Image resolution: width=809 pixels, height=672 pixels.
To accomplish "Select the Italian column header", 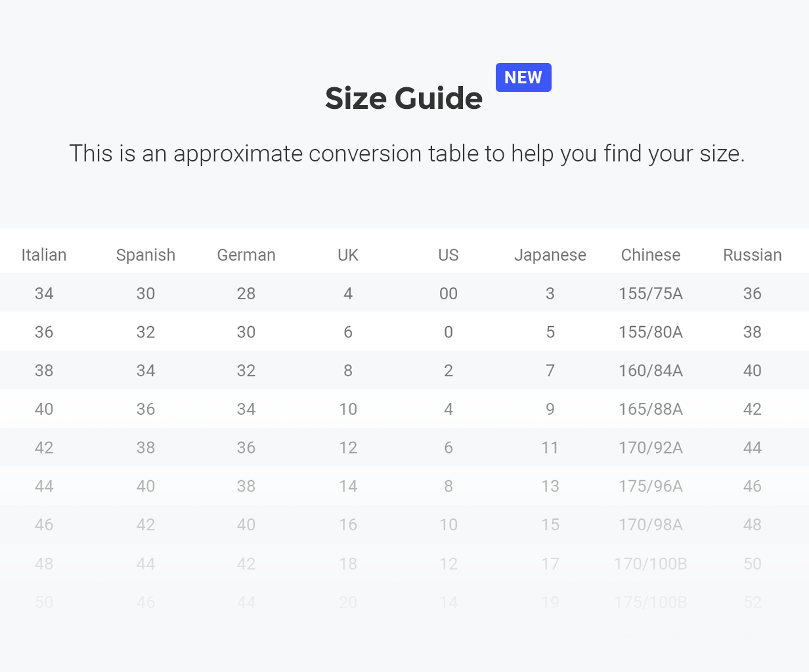I will tap(44, 255).
